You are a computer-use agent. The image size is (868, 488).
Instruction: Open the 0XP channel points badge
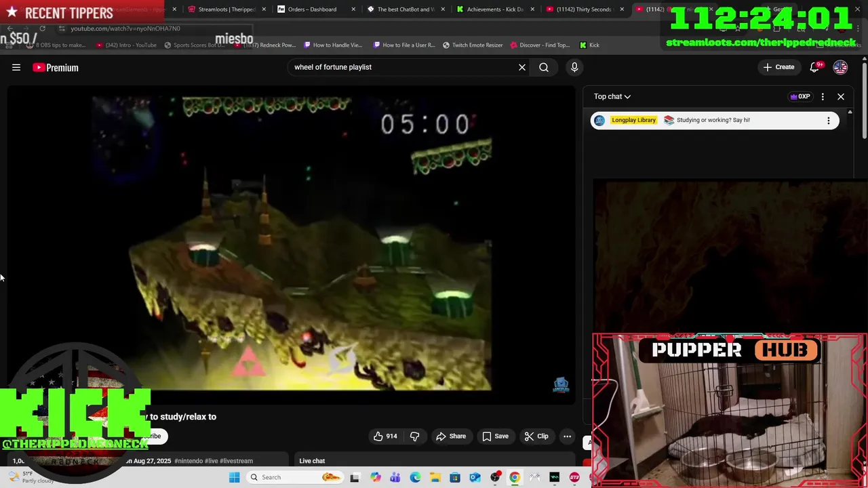(x=800, y=96)
